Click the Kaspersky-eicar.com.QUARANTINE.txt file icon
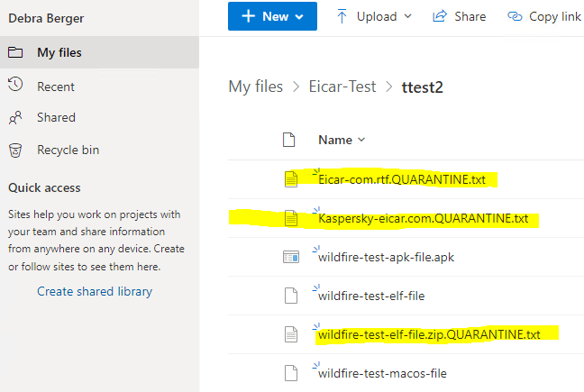The height and width of the screenshot is (392, 584). point(289,218)
